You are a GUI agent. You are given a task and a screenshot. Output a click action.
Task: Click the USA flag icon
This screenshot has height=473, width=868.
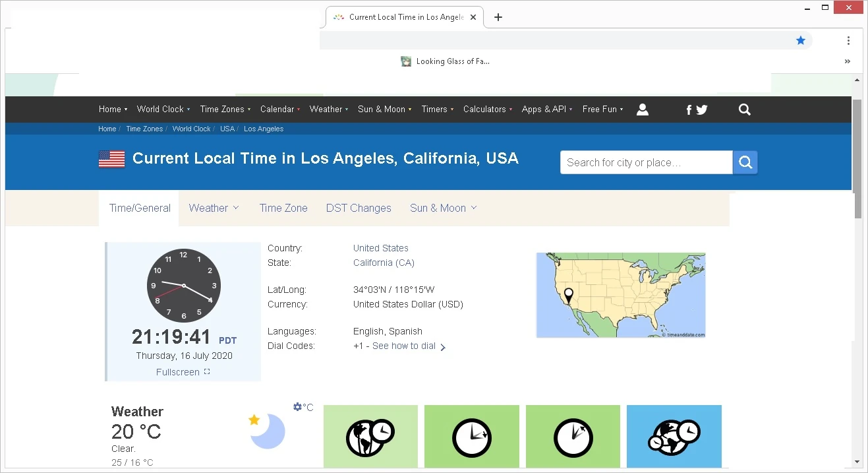(x=111, y=159)
